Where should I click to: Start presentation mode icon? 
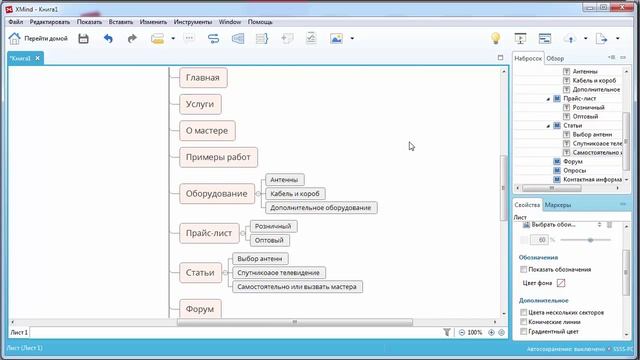point(520,38)
